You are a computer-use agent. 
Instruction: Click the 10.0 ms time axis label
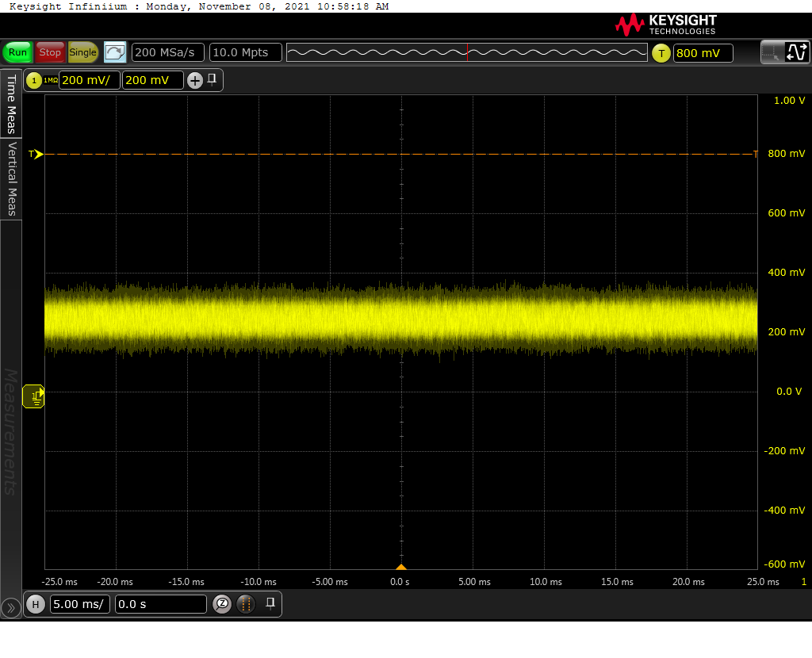546,582
